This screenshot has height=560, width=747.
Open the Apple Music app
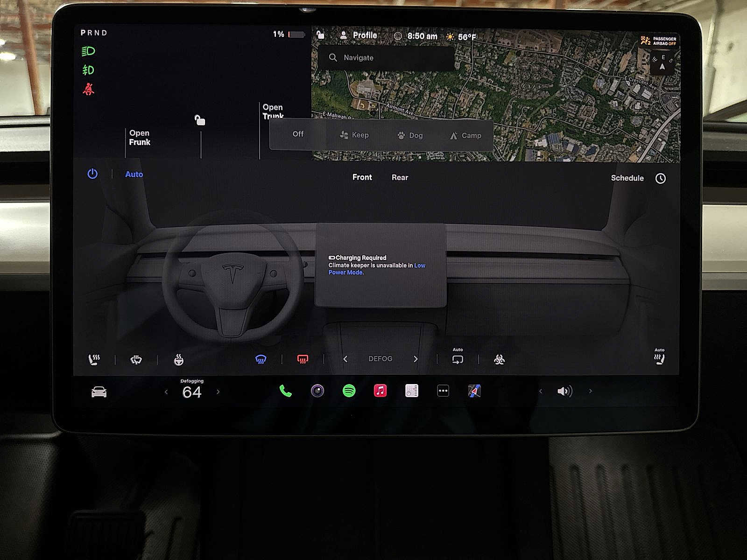tap(380, 391)
